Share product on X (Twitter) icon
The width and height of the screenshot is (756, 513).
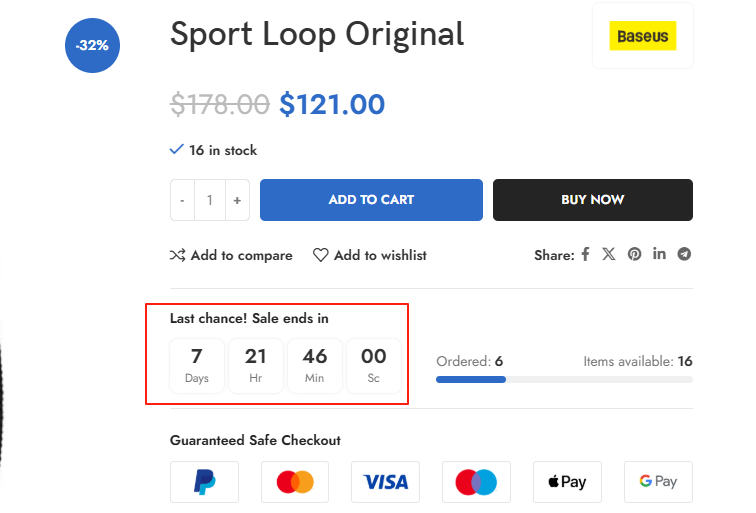click(x=609, y=255)
